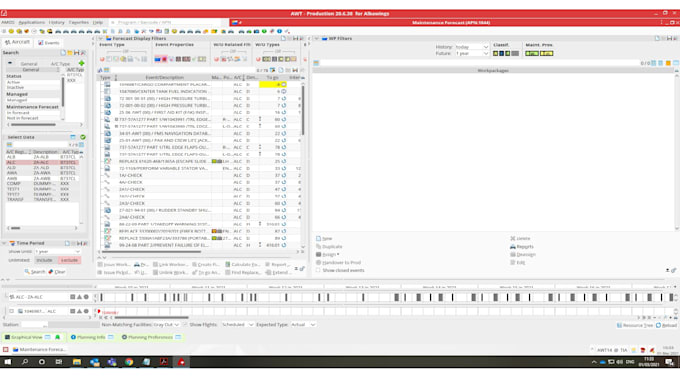Image resolution: width=680 pixels, height=383 pixels.
Task: Click red reset icon under Event Type
Action: click(102, 59)
